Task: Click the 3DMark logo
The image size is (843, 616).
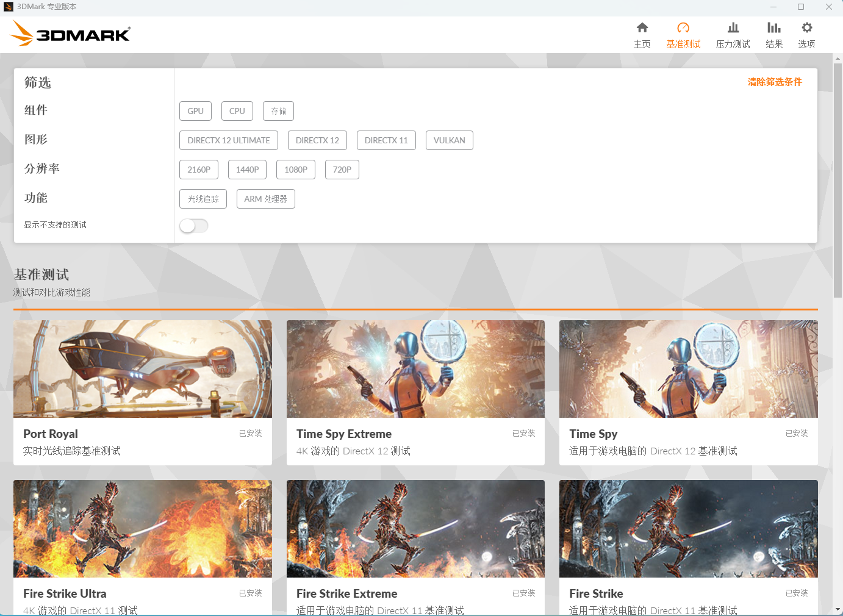Action: [x=71, y=34]
